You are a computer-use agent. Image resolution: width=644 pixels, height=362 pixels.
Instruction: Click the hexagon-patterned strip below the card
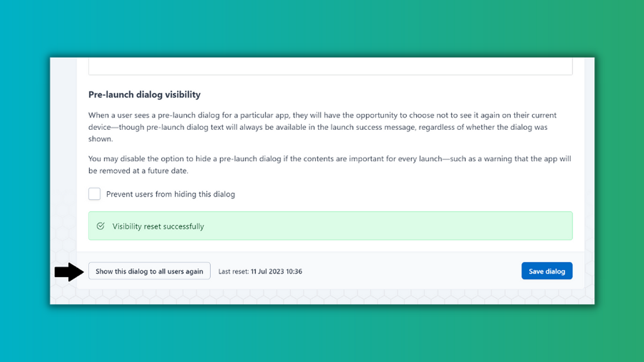pos(322,297)
